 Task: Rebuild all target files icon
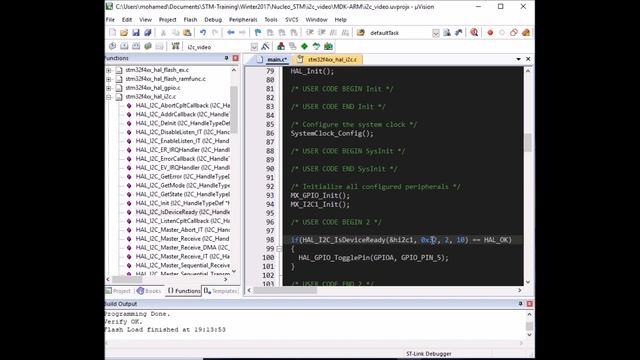tap(136, 47)
